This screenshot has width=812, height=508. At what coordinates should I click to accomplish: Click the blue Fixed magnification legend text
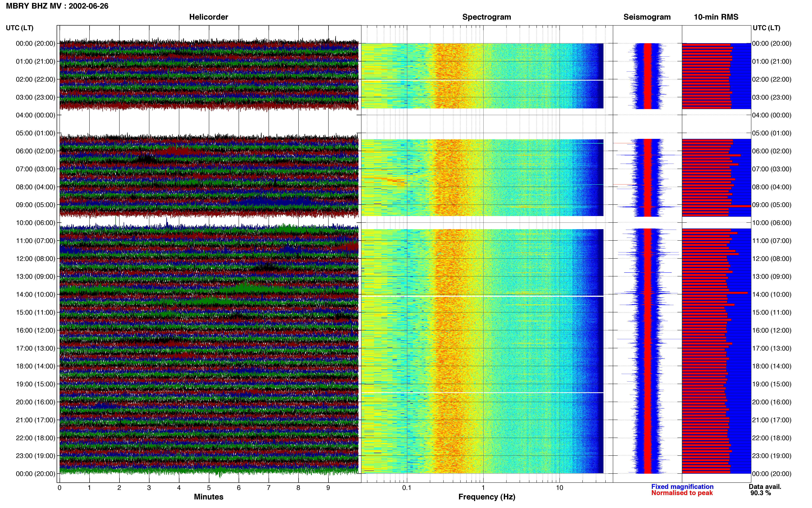tap(682, 486)
